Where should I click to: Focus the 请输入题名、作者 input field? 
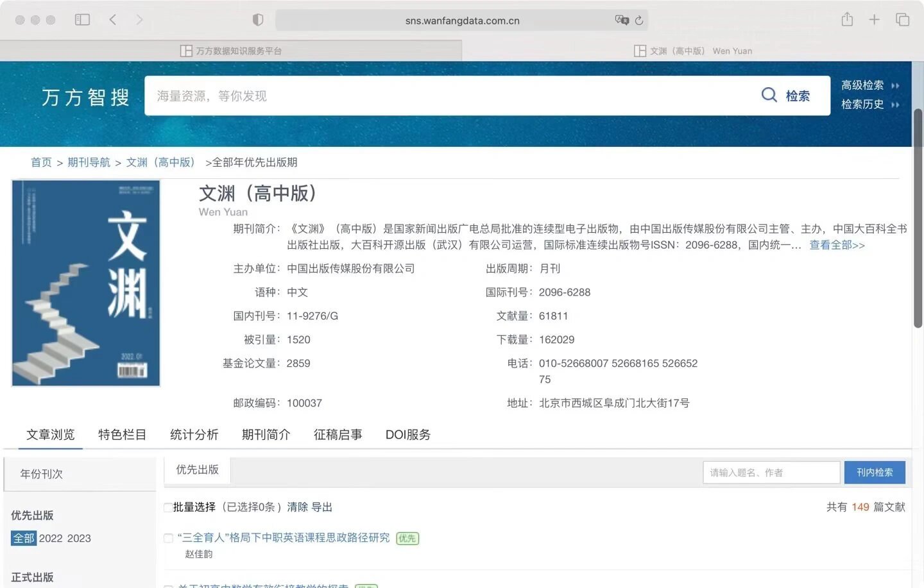(x=771, y=473)
